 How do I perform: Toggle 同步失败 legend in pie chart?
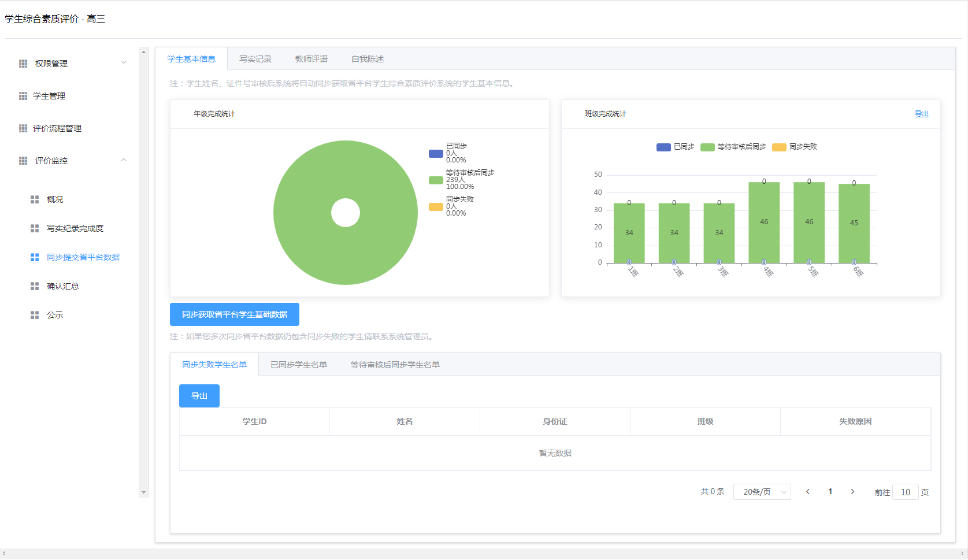pyautogui.click(x=451, y=206)
